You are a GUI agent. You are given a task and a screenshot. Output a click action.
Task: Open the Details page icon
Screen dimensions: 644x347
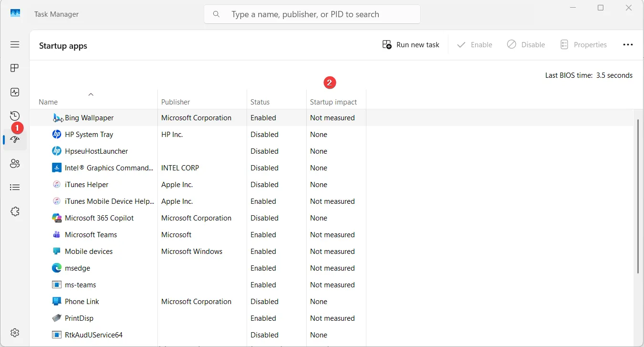coord(15,188)
